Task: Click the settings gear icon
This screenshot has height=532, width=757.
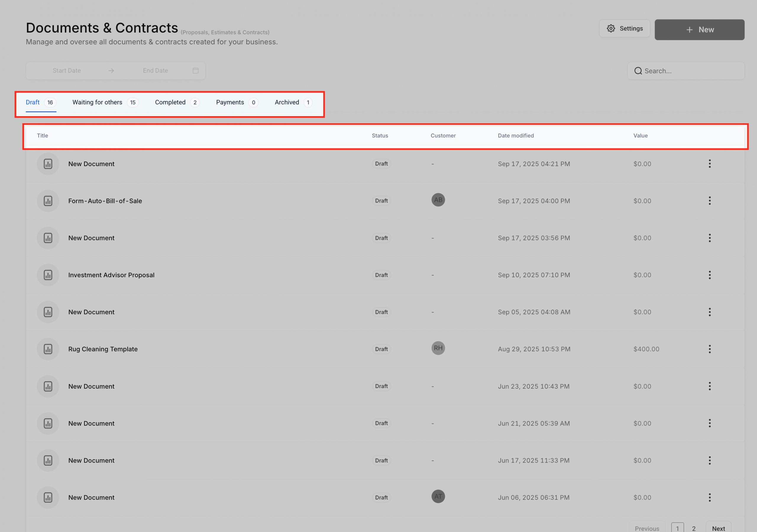Action: [x=611, y=28]
